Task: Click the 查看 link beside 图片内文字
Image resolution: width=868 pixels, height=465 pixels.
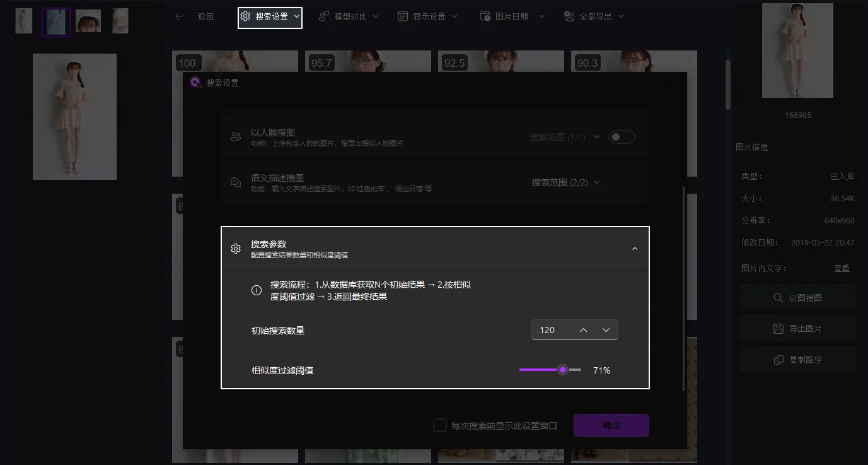Action: tap(842, 268)
